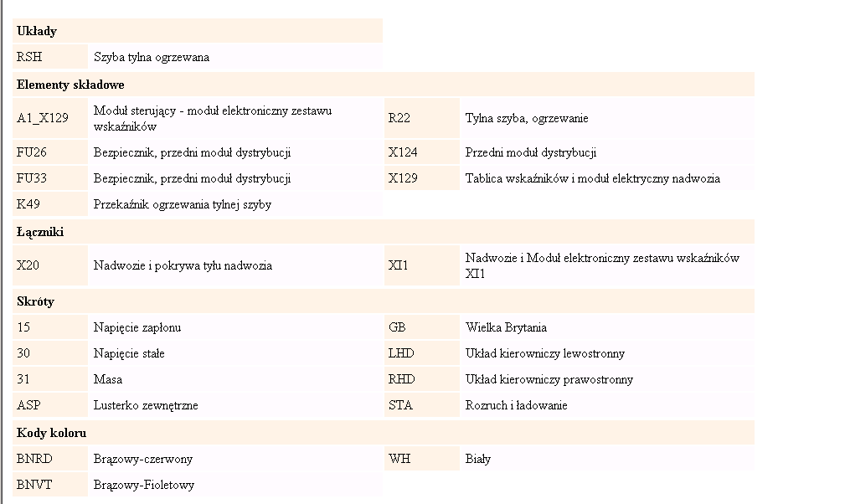This screenshot has width=845, height=504.
Task: Click the BNRD color code cell
Action: [34, 459]
